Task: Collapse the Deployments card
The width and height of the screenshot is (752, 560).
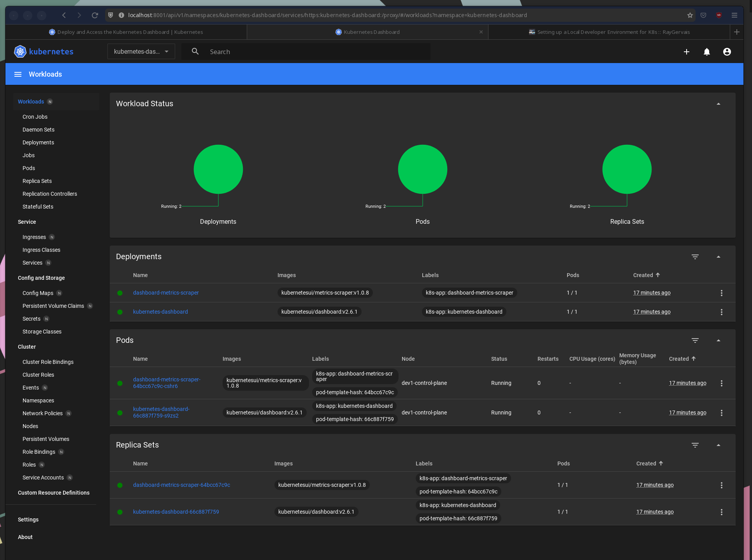Action: [719, 257]
